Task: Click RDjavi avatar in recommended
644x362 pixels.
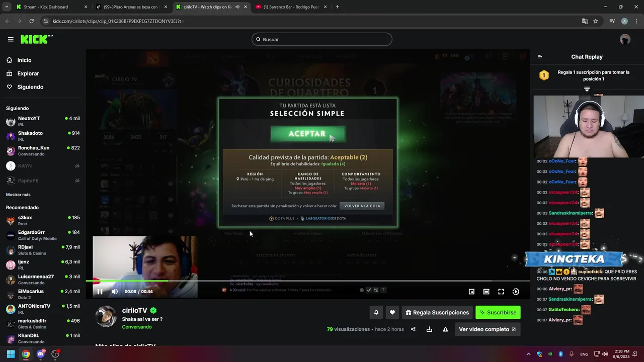Action: pos(11,250)
